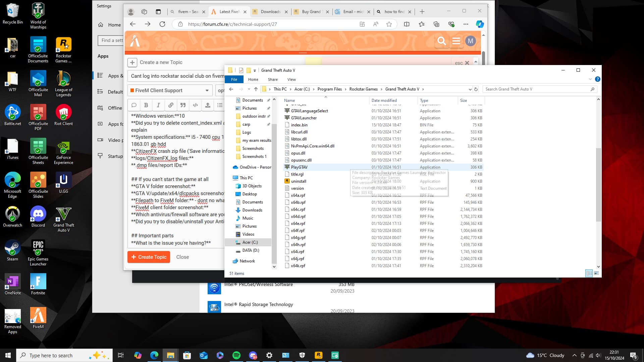This screenshot has height=362, width=644.
Task: Open the Windows Start button
Action: [x=8, y=355]
